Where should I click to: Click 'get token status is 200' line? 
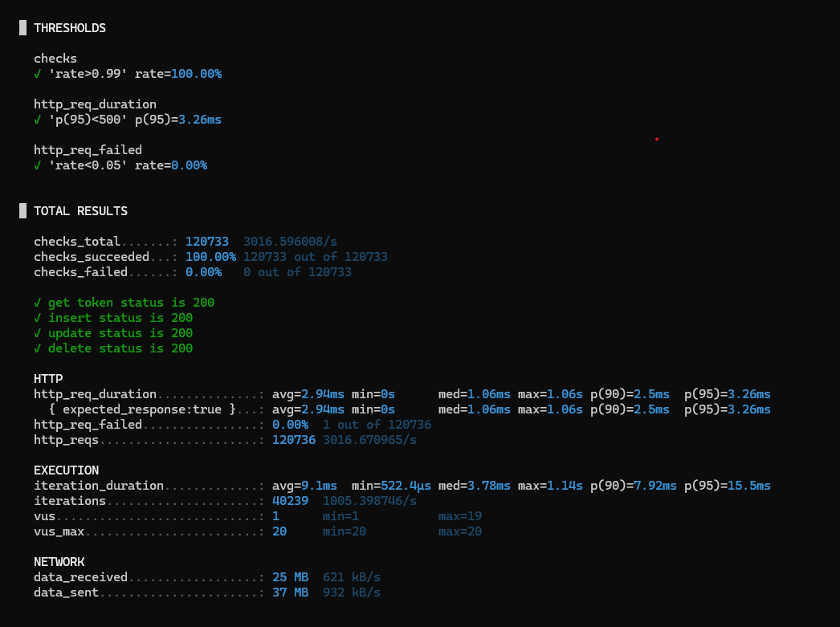[x=124, y=303]
